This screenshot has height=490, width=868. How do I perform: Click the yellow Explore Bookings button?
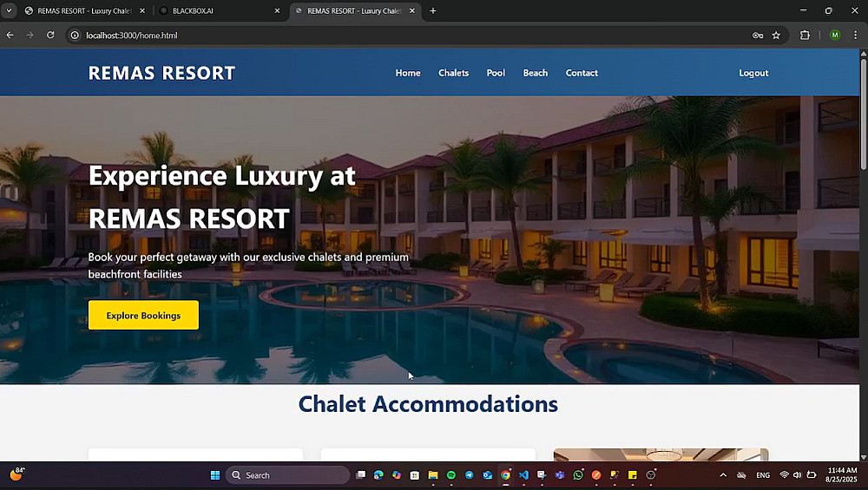tap(143, 315)
